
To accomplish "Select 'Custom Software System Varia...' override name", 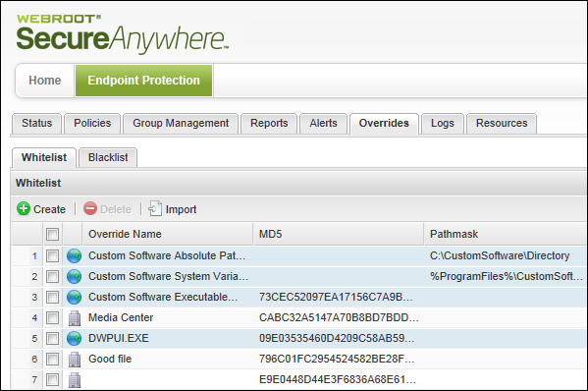I will (x=169, y=277).
